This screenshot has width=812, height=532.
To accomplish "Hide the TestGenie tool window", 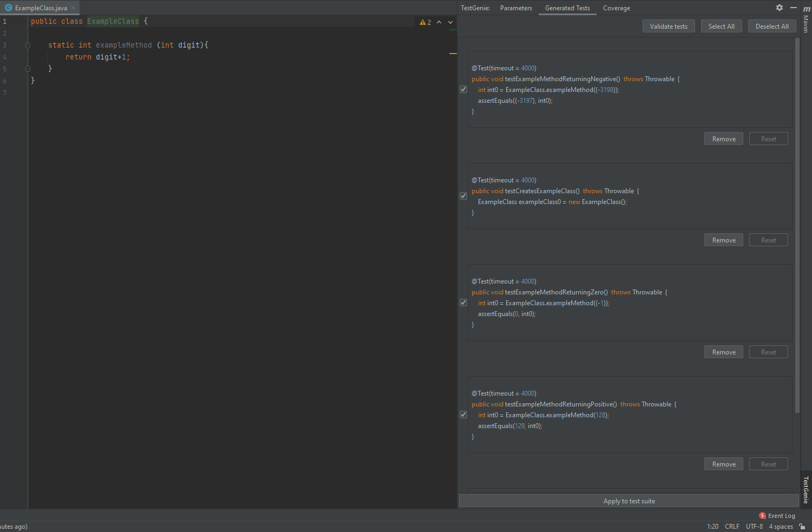I will coord(794,8).
